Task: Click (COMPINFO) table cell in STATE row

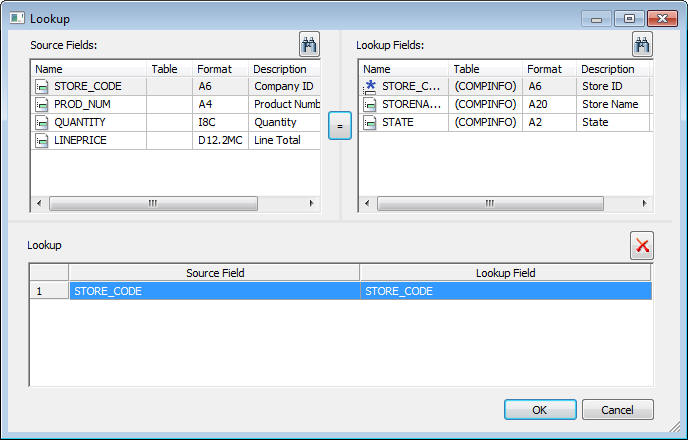Action: [485, 122]
